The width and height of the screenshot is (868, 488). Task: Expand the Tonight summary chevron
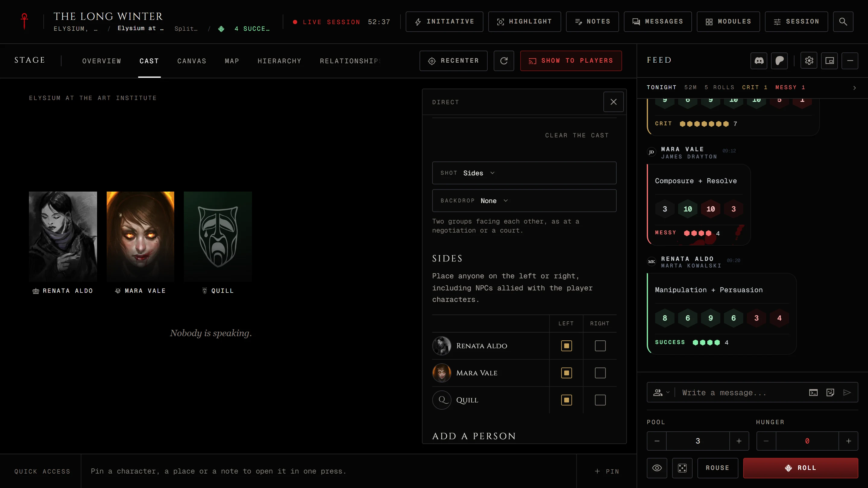click(x=854, y=88)
